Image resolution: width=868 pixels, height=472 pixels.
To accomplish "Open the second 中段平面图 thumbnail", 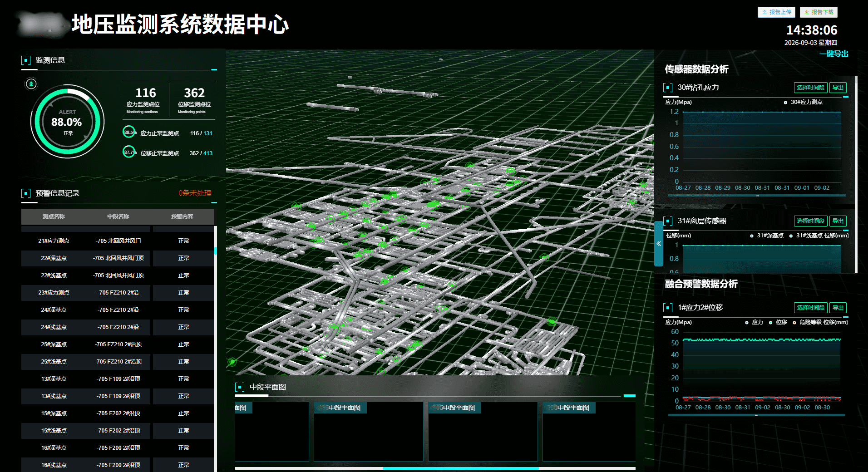I will (x=368, y=432).
